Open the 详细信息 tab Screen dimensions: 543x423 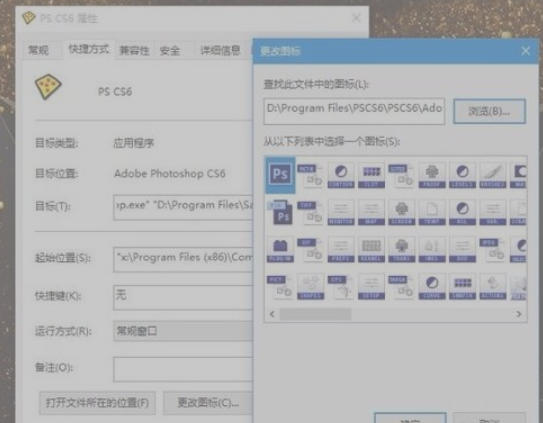220,51
